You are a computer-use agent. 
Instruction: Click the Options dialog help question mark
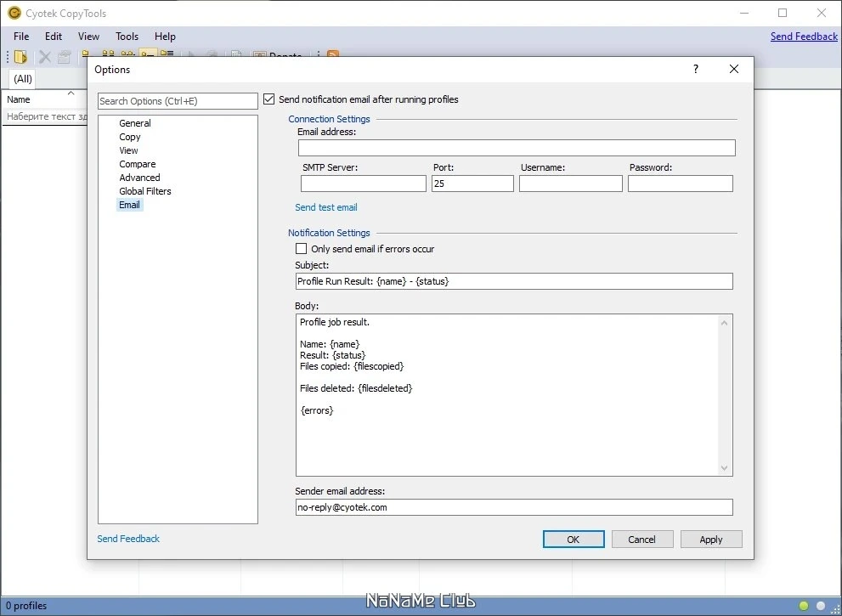695,69
